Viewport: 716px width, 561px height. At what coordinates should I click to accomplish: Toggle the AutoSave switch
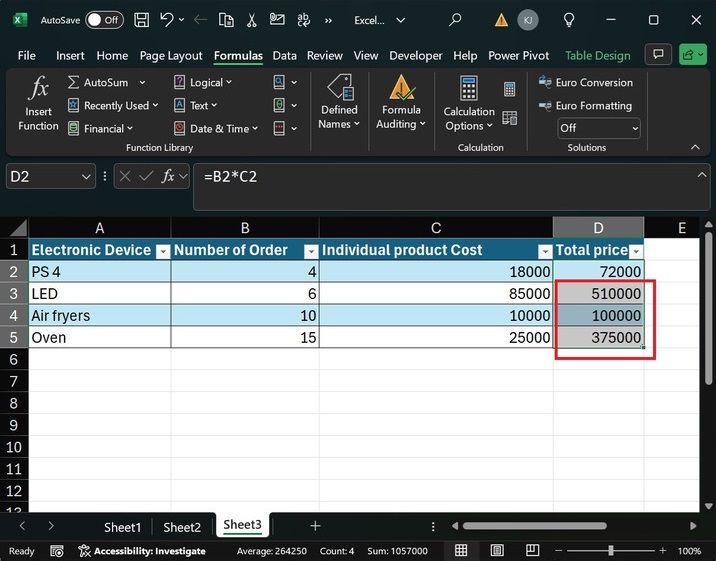[x=104, y=20]
